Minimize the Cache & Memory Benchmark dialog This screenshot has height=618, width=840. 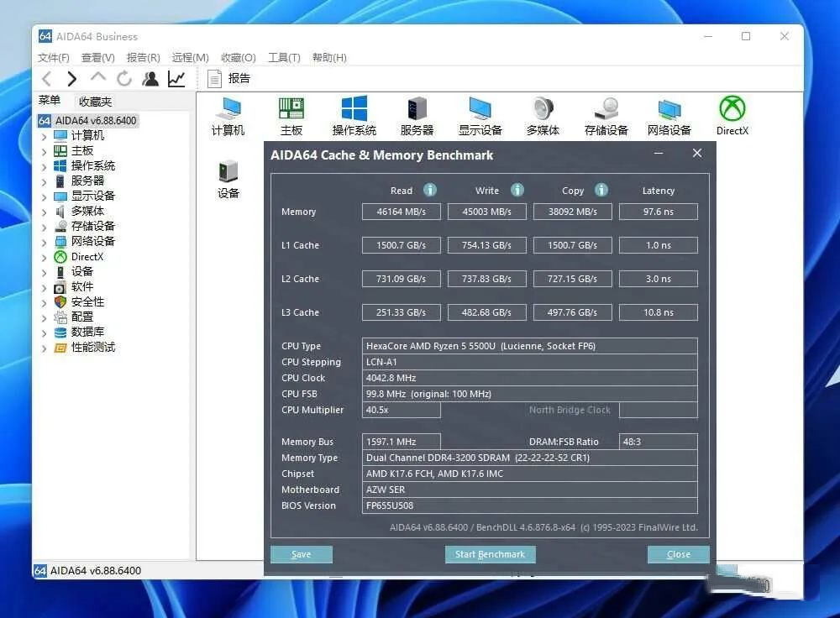pos(659,153)
